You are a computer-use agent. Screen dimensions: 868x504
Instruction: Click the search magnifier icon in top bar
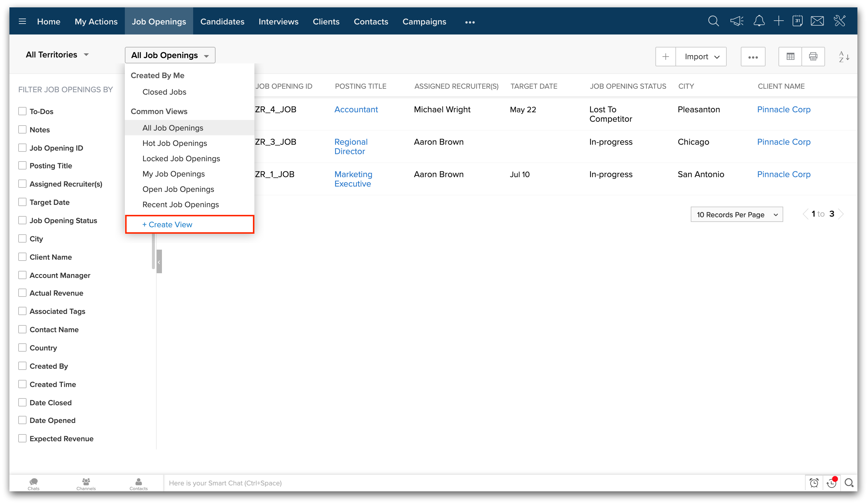713,22
